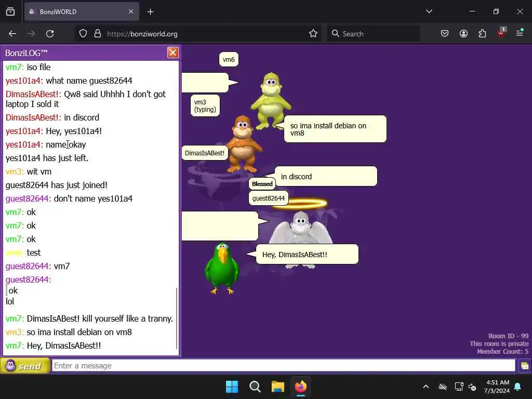Show site security padlock info

tap(98, 34)
